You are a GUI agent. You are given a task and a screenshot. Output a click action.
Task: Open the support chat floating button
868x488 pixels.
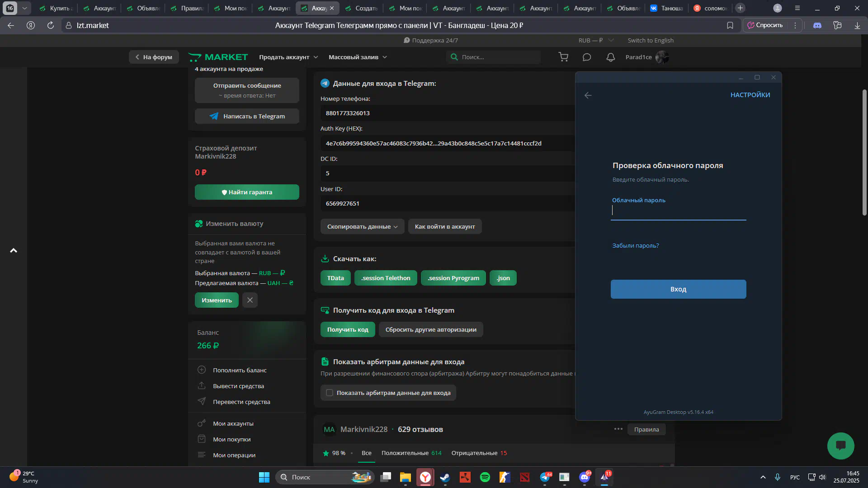click(x=840, y=446)
